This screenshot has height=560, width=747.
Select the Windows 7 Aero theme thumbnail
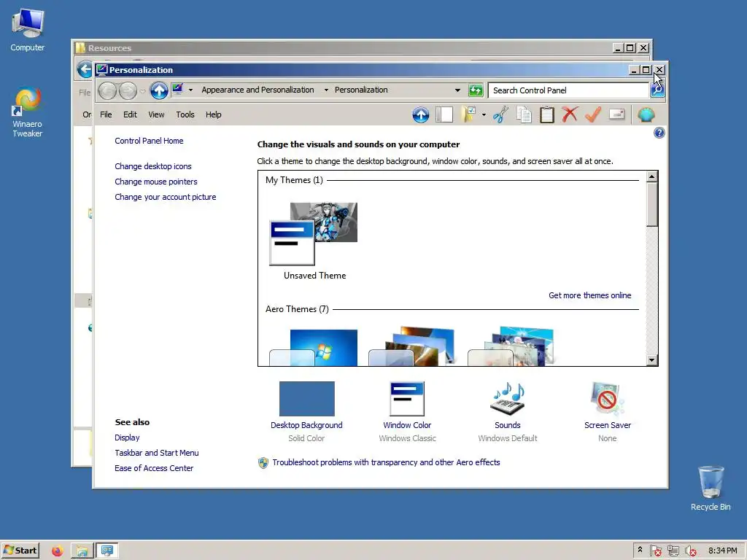(x=314, y=347)
